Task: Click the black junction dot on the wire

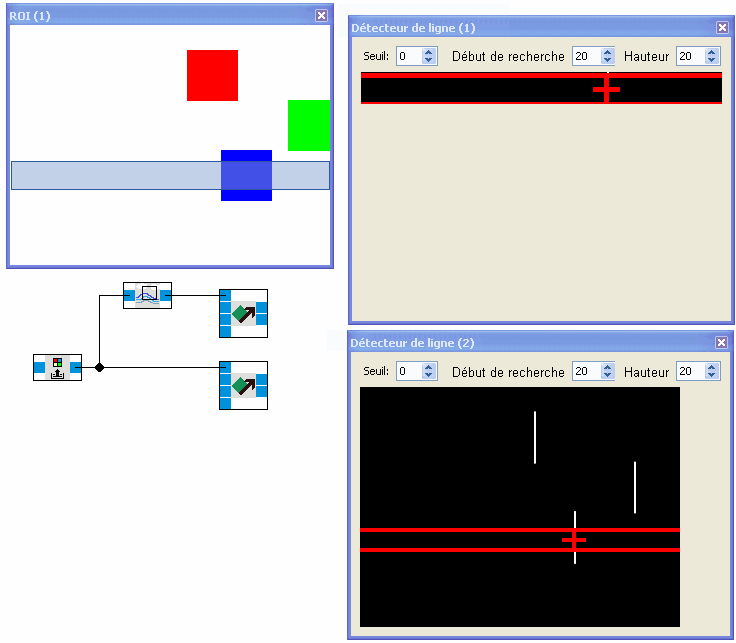Action: coord(99,368)
